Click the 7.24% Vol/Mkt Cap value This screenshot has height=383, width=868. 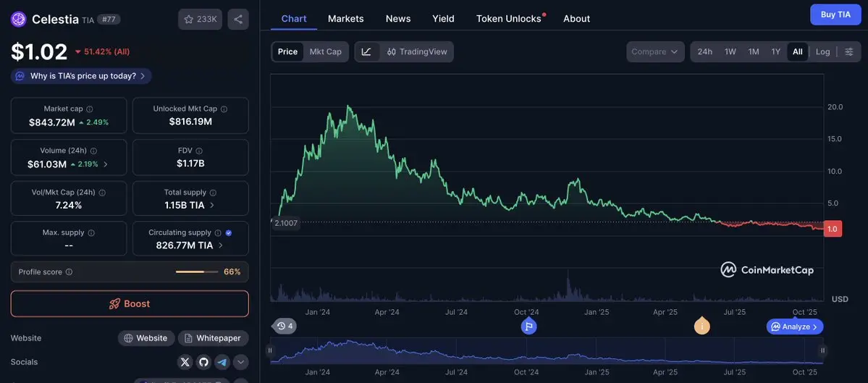tap(69, 206)
